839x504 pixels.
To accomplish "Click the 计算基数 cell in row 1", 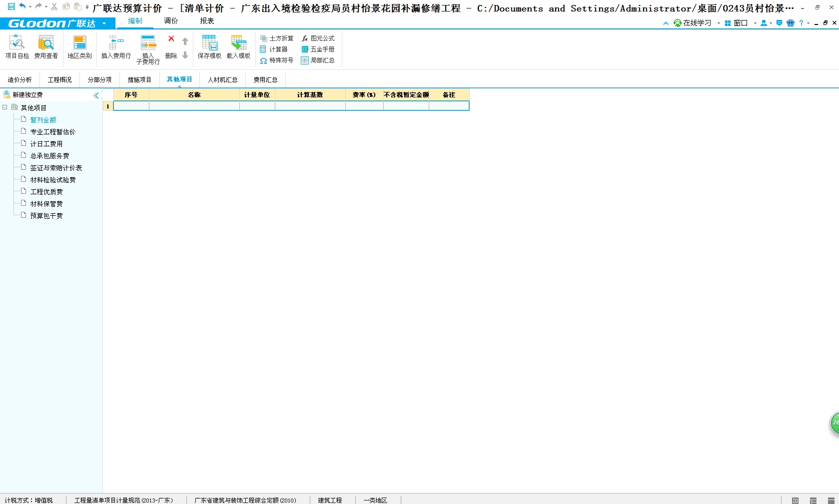I will click(x=310, y=106).
